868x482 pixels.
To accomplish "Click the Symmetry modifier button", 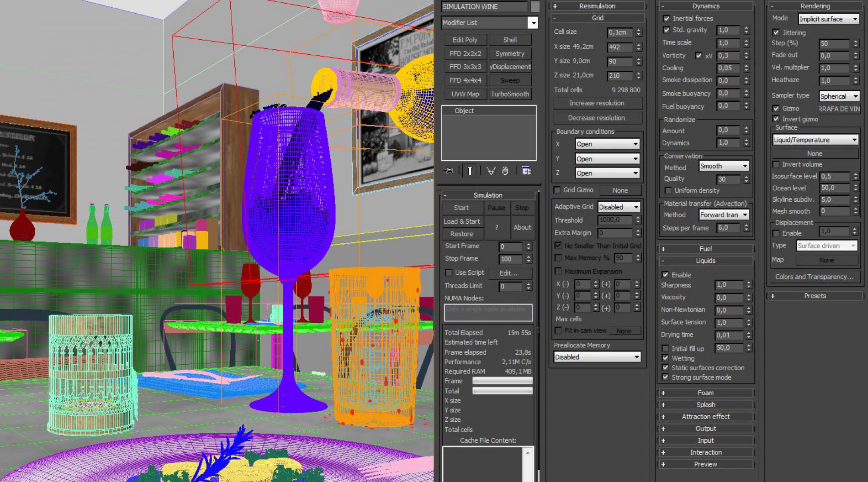I will [510, 53].
